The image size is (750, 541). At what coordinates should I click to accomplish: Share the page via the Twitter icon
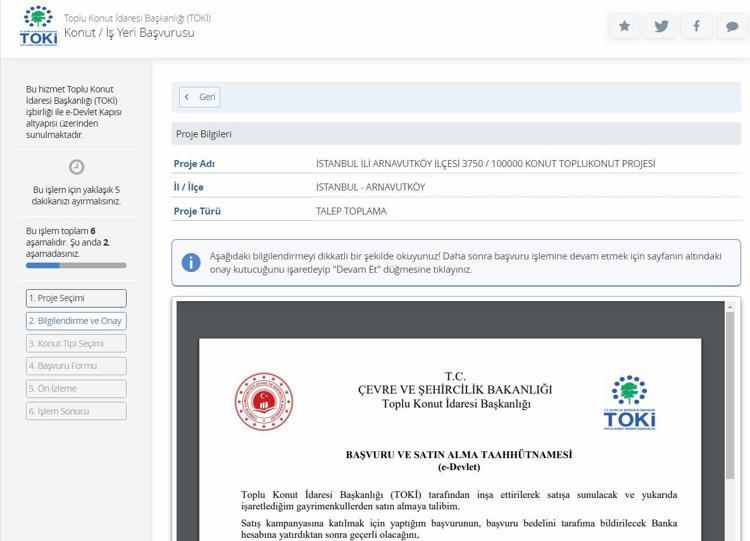point(661,27)
